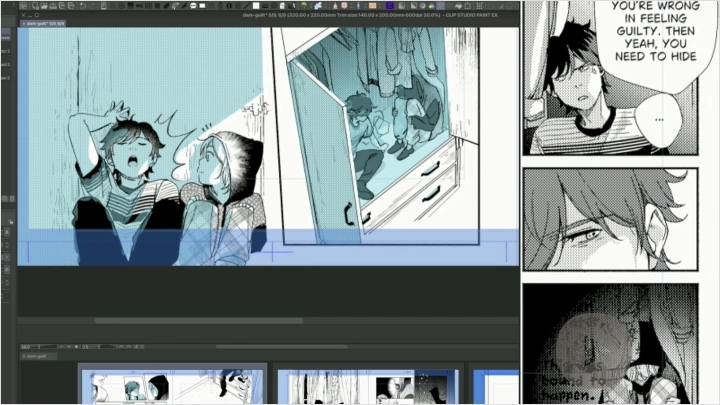720x405 pixels.
Task: Click the page manager horizontal scrollbar
Action: coord(281,347)
